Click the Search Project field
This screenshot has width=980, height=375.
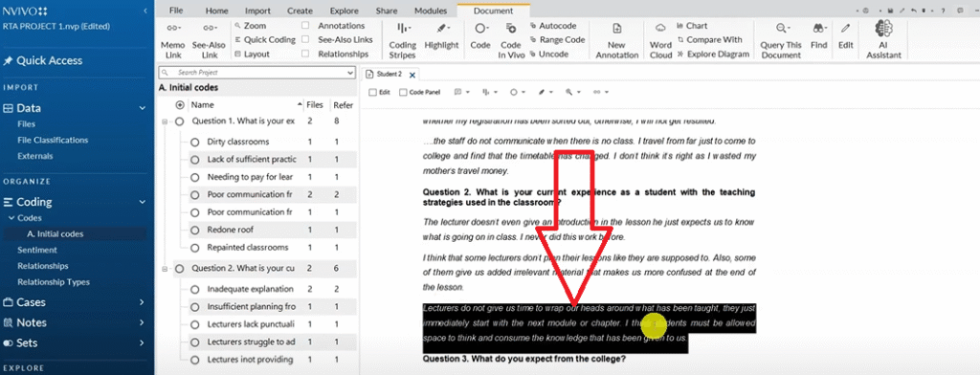click(256, 73)
